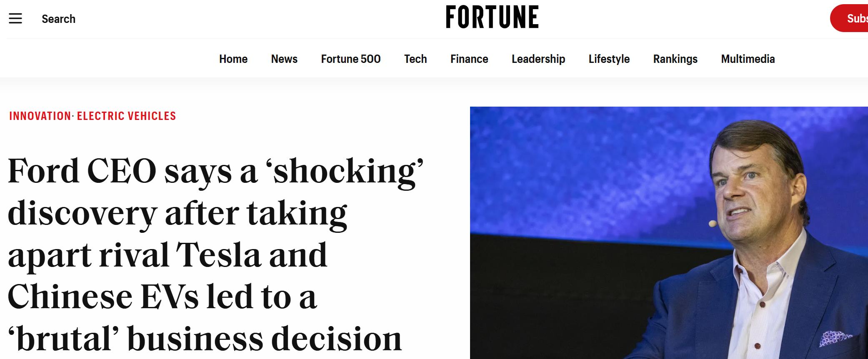Image resolution: width=868 pixels, height=359 pixels.
Task: Open the Multimedia nav item
Action: coord(748,59)
